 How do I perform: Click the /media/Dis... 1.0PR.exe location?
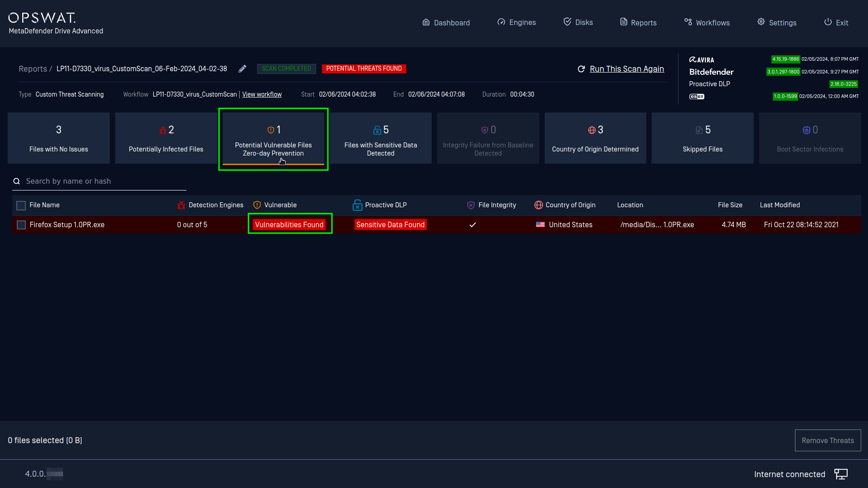point(657,224)
